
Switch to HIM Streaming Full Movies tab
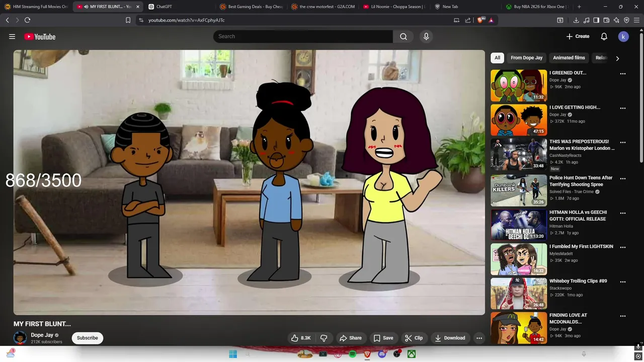coord(36,7)
